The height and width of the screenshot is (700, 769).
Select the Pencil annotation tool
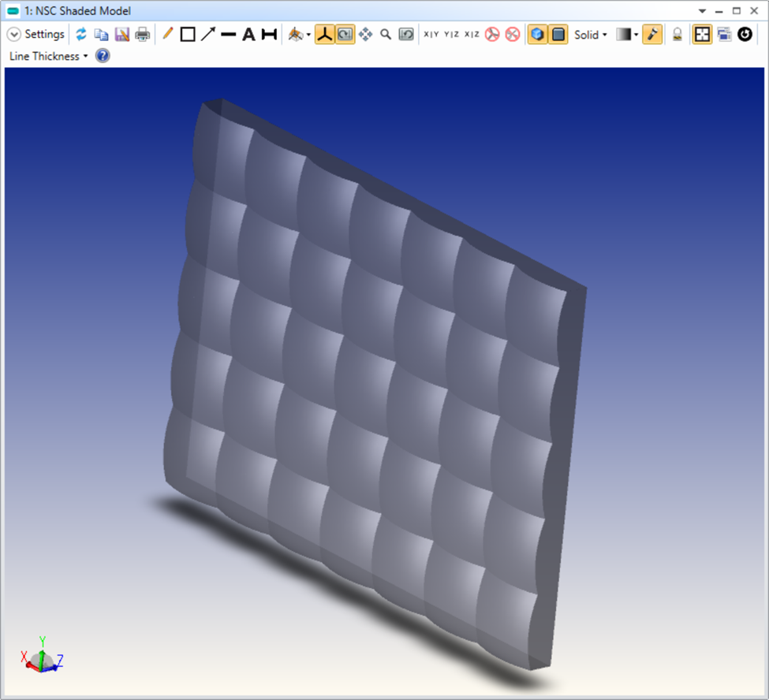[166, 34]
